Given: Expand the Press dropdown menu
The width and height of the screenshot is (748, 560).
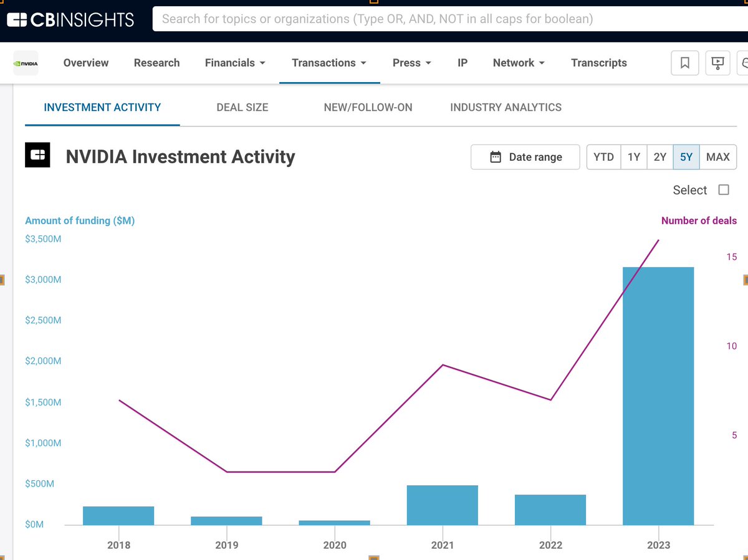Looking at the screenshot, I should coord(412,63).
